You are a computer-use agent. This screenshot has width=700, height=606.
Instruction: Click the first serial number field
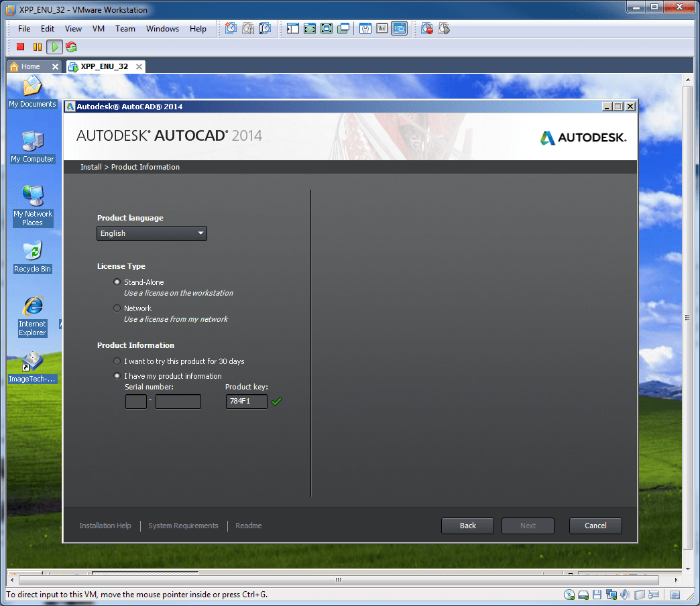pos(136,401)
